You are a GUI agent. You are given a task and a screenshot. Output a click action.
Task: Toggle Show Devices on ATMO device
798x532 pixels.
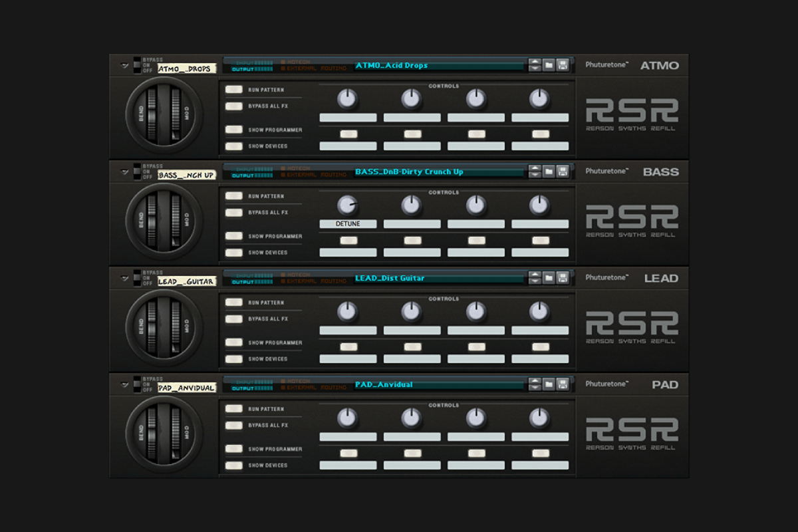[233, 146]
